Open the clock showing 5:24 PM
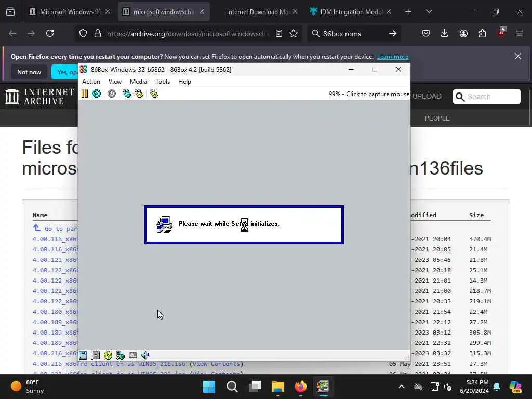Viewport: 532px width, 399px height. pos(474,387)
